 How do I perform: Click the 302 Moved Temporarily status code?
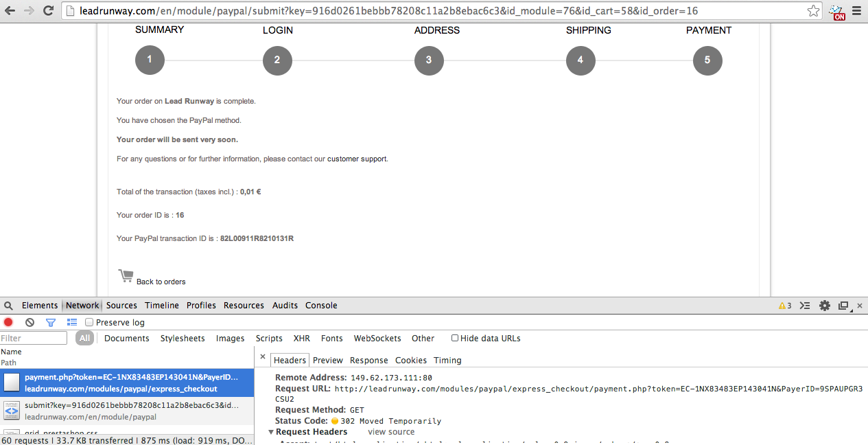[391, 421]
